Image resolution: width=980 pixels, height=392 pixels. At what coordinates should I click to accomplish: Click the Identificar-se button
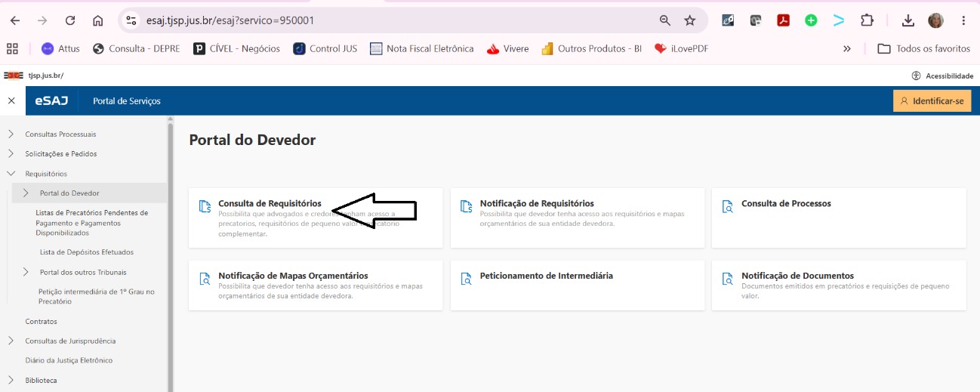click(932, 100)
